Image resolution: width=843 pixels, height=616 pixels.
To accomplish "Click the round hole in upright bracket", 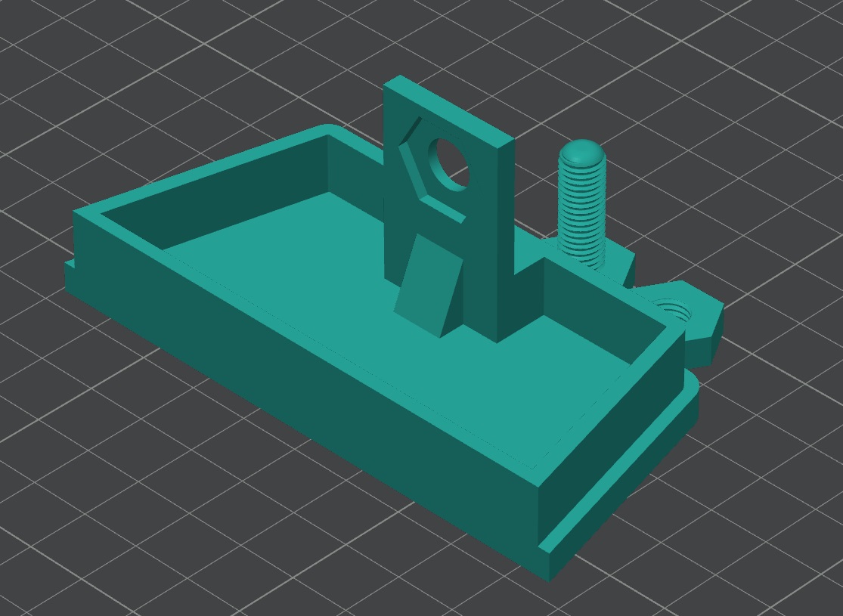I will [449, 165].
